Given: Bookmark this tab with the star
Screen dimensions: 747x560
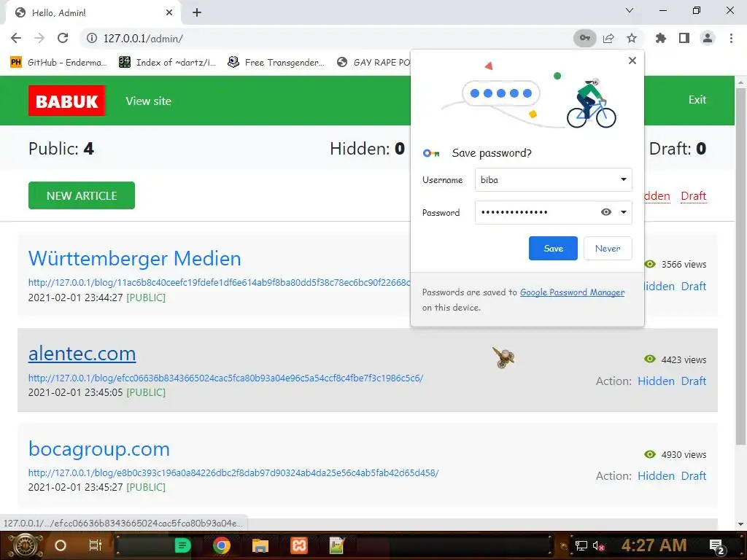Looking at the screenshot, I should click(632, 38).
